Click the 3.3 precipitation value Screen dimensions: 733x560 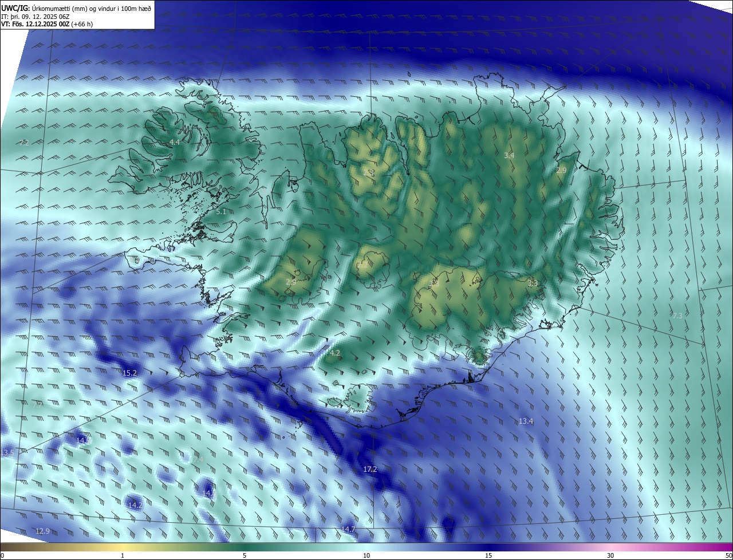(533, 282)
